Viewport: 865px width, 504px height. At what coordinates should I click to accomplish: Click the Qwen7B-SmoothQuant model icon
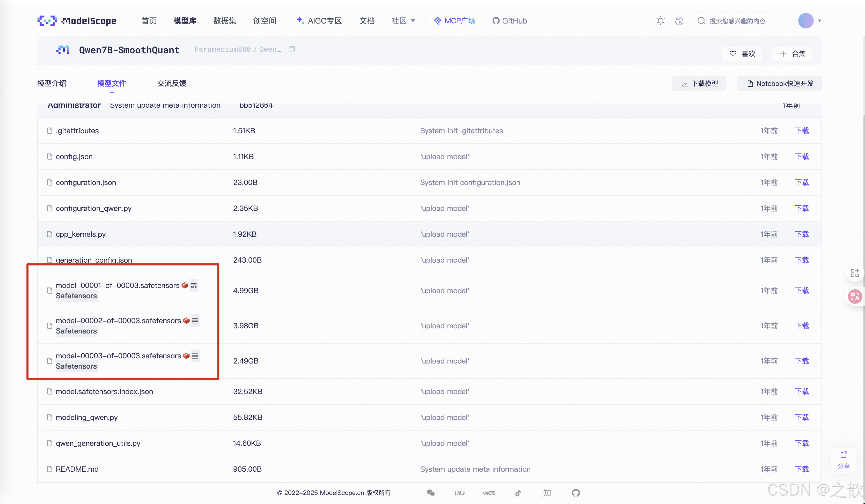point(63,50)
